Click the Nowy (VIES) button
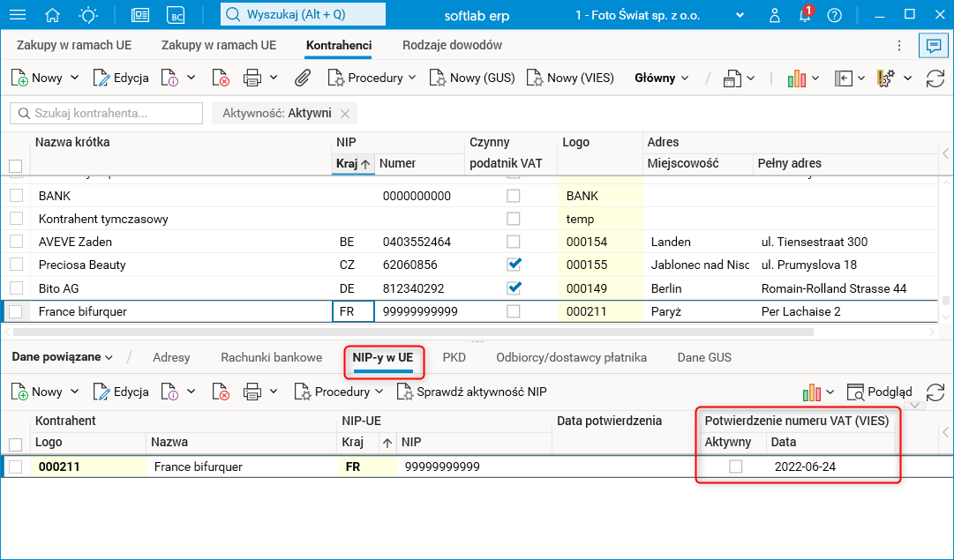Screen dimensions: 954x560 click(x=570, y=78)
